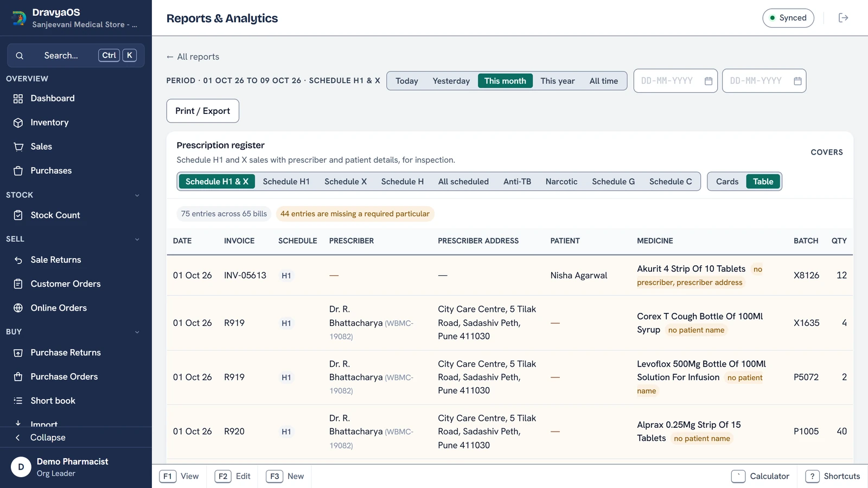Select Schedule X filter tab
The height and width of the screenshot is (488, 868).
[346, 182]
